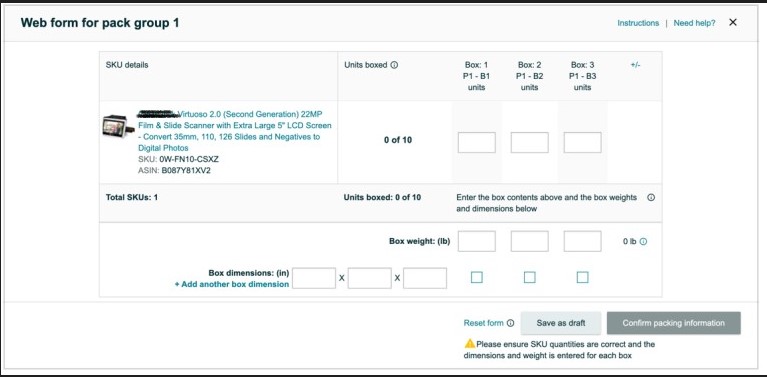Select the SKU text 0W-FN10-CSXZ
This screenshot has height=377, width=767.
coord(189,159)
